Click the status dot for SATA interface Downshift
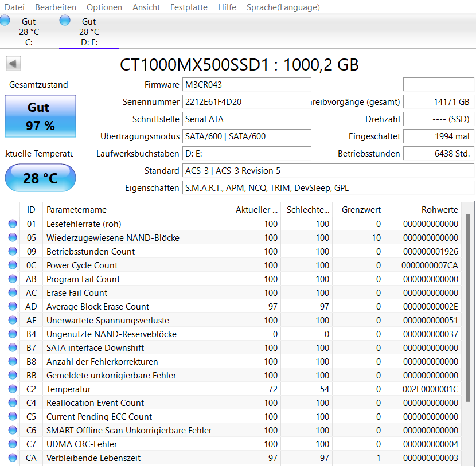 [x=13, y=347]
